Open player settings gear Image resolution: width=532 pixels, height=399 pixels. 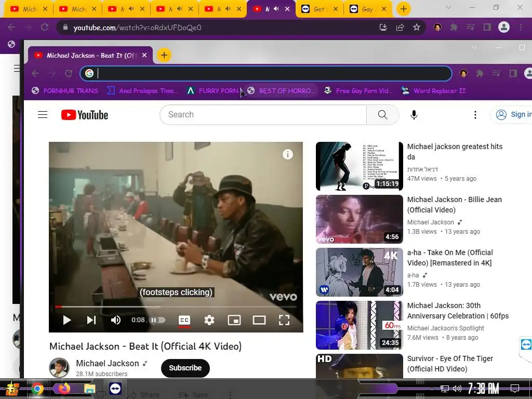[x=209, y=320]
